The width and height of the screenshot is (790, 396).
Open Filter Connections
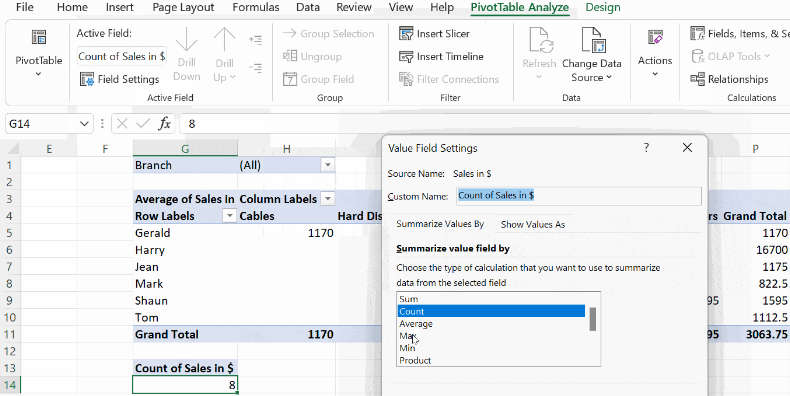tap(449, 79)
